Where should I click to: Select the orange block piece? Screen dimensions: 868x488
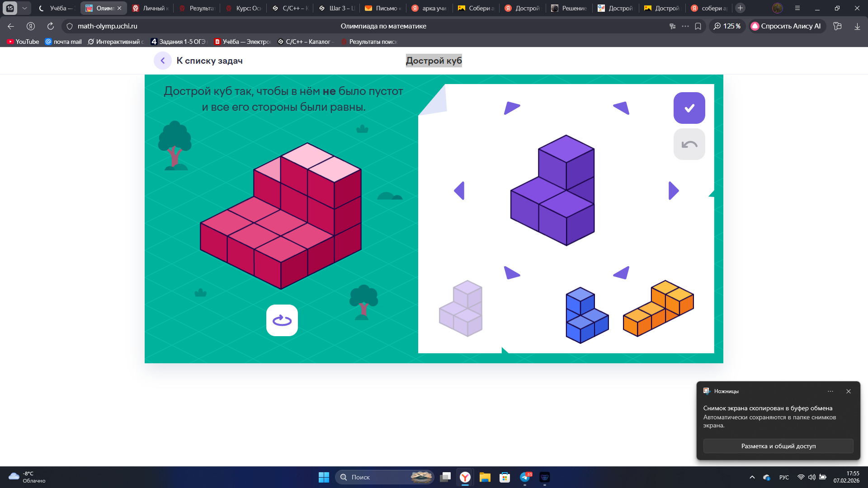(x=658, y=309)
